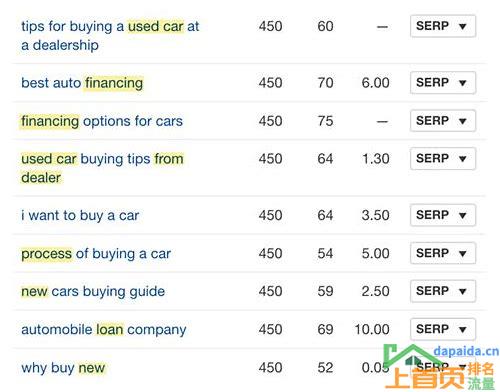500x392 pixels.
Task: Open SERP dropdown for best auto financing
Action: pyautogui.click(x=443, y=82)
